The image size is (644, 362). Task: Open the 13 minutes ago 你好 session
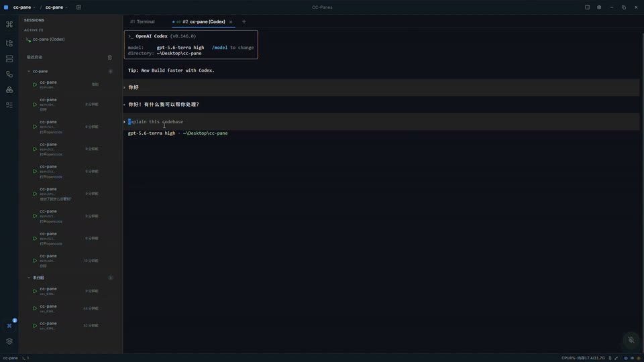pyautogui.click(x=69, y=261)
